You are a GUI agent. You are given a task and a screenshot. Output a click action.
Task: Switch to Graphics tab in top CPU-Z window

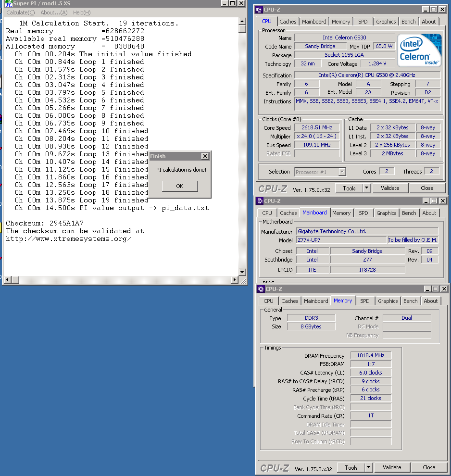coord(386,22)
